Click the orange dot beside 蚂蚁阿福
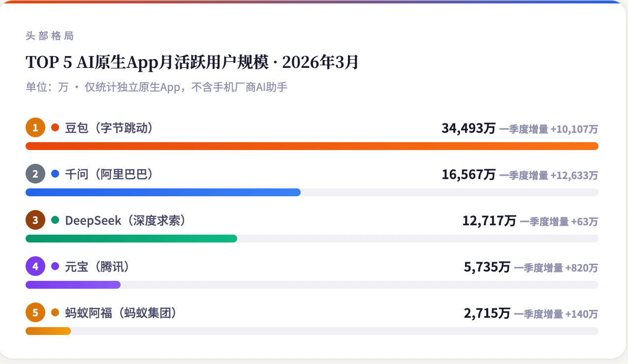 click(55, 312)
